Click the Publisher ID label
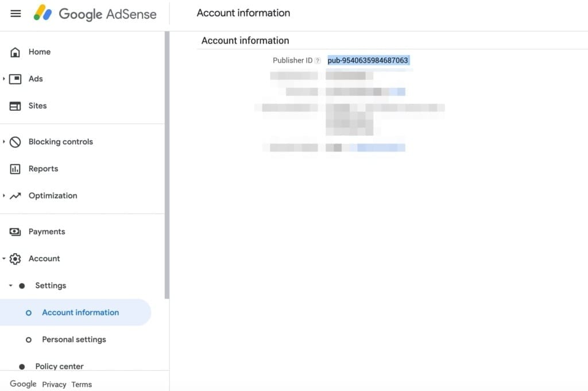The image size is (588, 391). 292,60
